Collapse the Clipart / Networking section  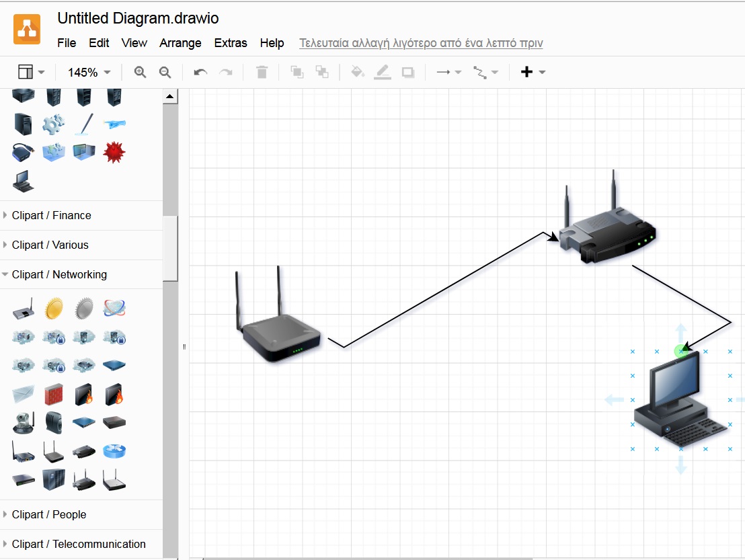(x=59, y=274)
